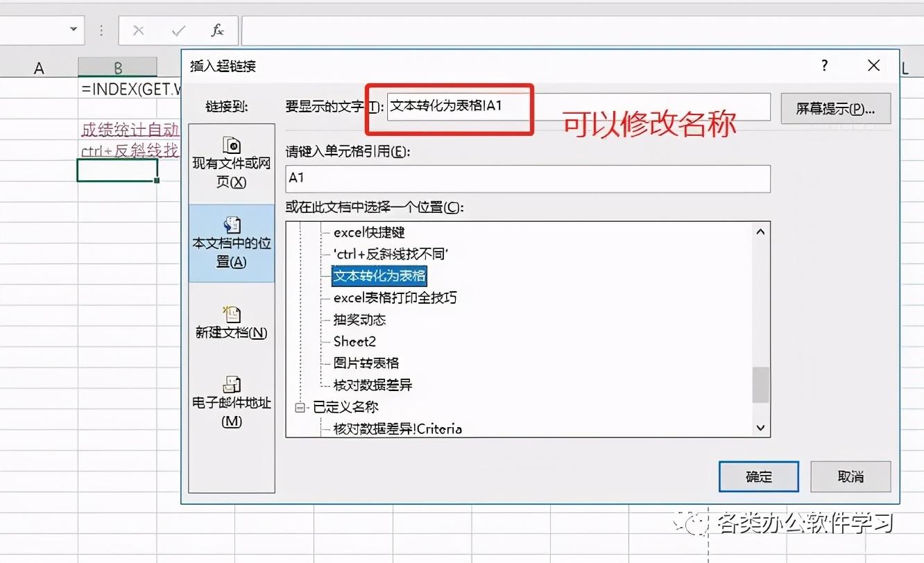924x563 pixels.
Task: Click the cell reference input field with A1
Action: click(x=528, y=178)
